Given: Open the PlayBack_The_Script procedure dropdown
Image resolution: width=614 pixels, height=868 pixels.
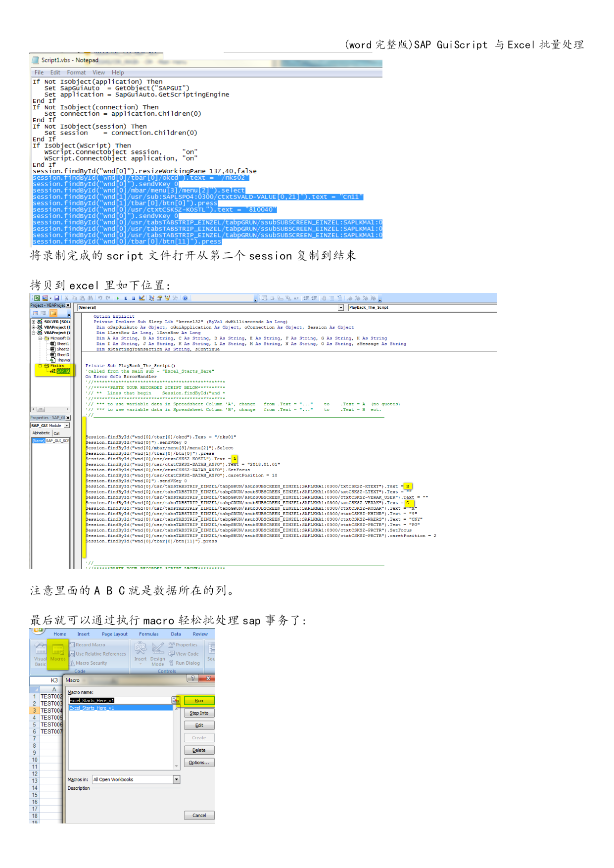Looking at the screenshot, I should point(422,307).
